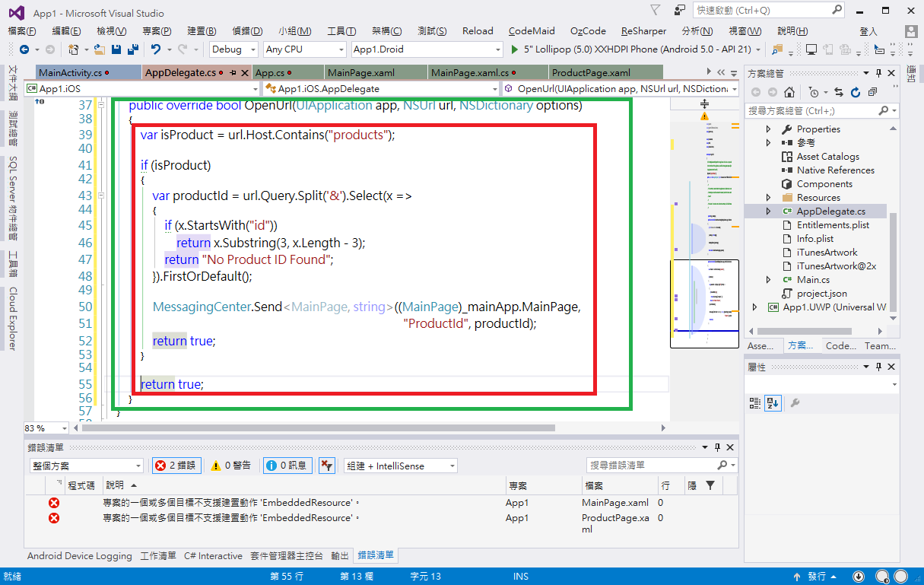924x585 pixels.
Task: Click the Home icon in Solution Explorer
Action: click(x=790, y=92)
